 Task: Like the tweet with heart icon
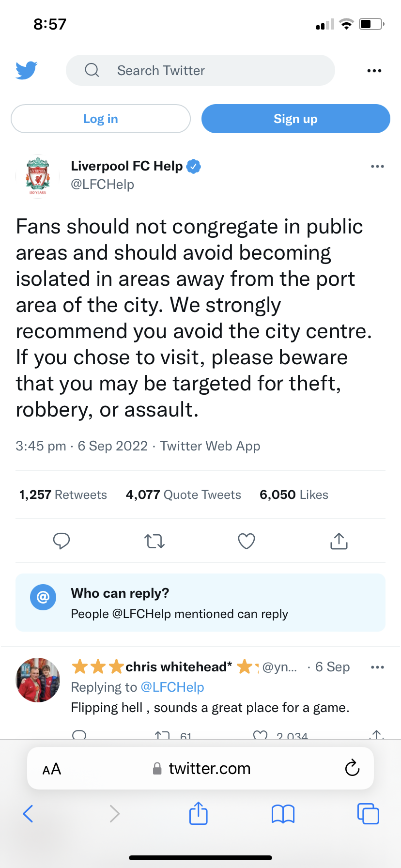click(247, 541)
